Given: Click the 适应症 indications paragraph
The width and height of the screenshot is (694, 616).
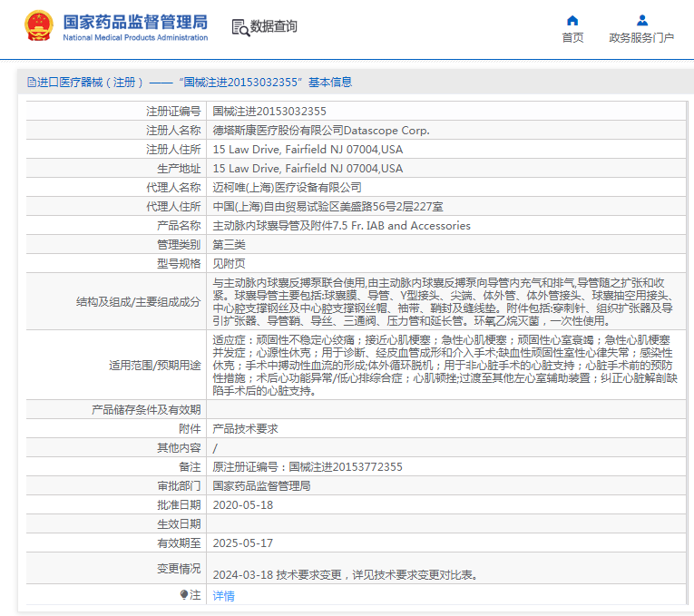Looking at the screenshot, I should pyautogui.click(x=445, y=365).
